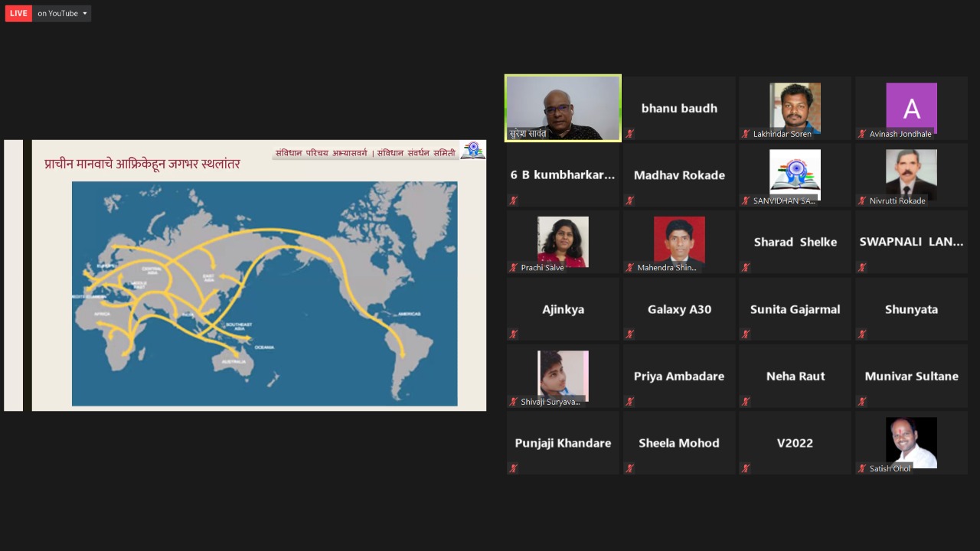The image size is (980, 551).
Task: Click the Sheela Mohod participant tile
Action: pyautogui.click(x=679, y=443)
